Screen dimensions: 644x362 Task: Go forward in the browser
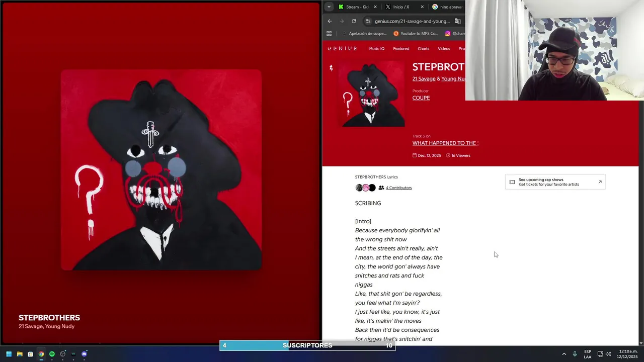pos(342,21)
